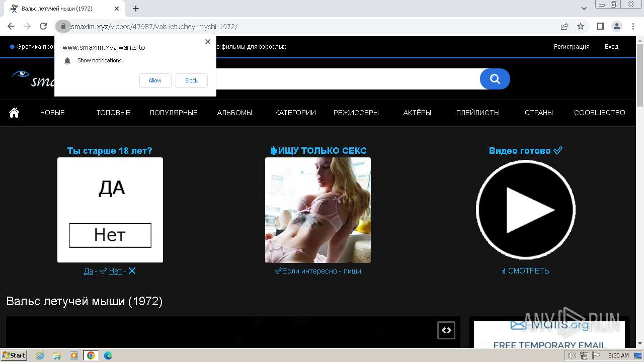Open the НОВЫЕ section
The image size is (644, 362).
click(52, 113)
